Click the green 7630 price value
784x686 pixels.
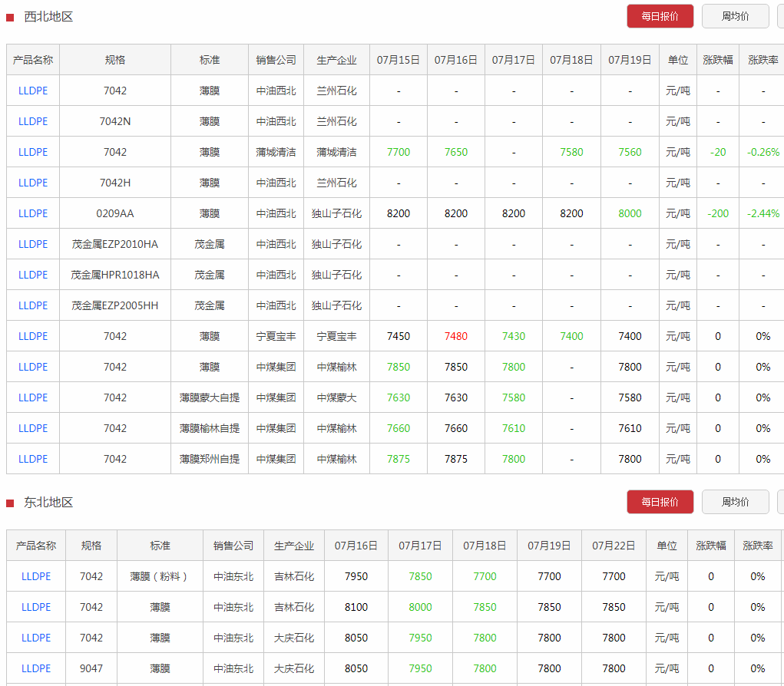[x=399, y=397]
